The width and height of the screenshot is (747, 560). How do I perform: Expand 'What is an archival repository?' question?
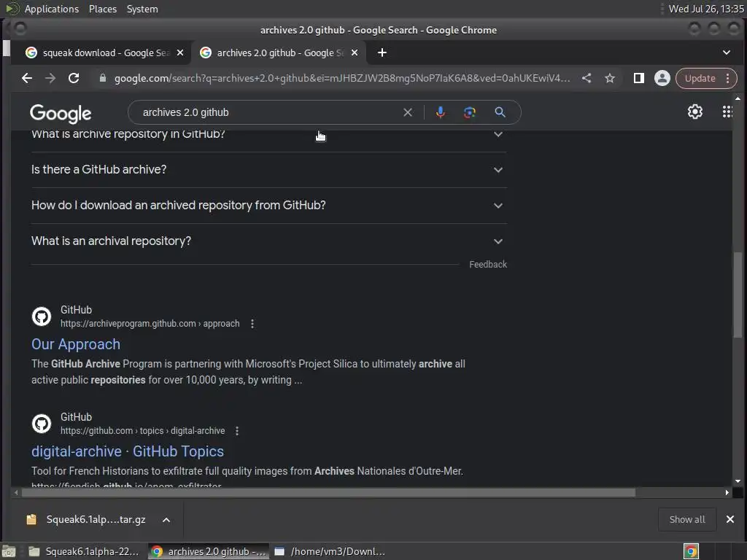pyautogui.click(x=268, y=241)
